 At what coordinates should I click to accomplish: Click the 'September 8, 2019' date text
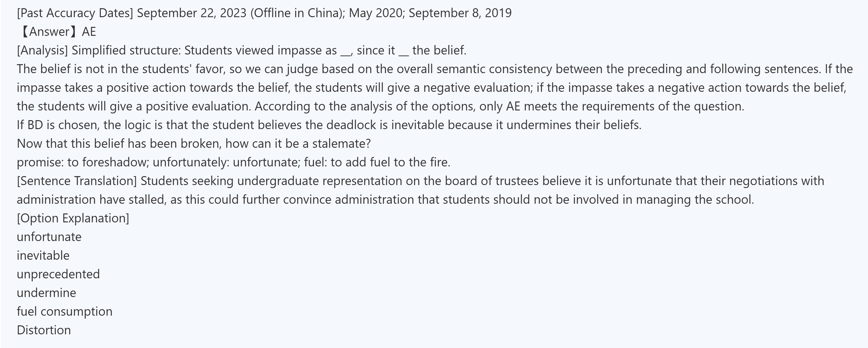(460, 13)
